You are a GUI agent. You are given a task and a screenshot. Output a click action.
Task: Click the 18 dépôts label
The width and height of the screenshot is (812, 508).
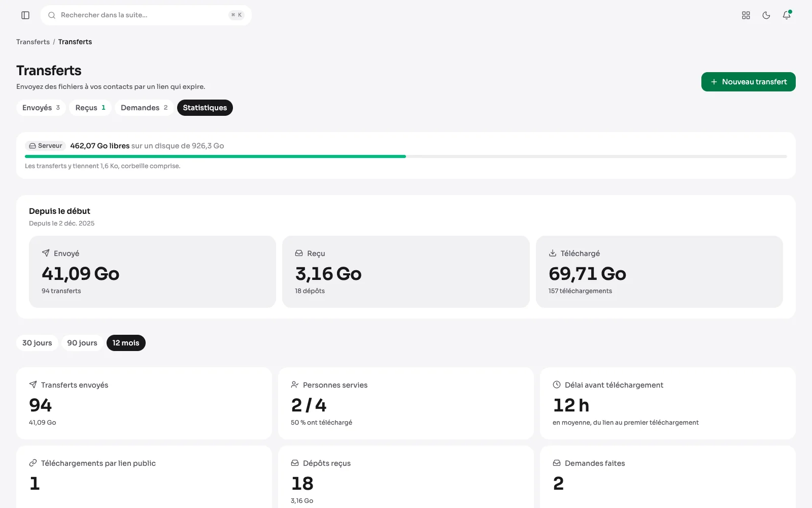point(310,291)
